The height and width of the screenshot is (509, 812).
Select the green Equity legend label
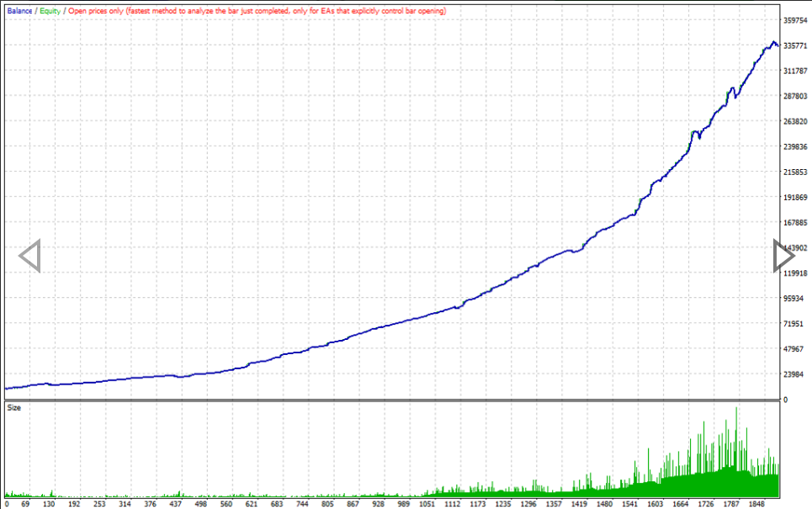point(50,11)
